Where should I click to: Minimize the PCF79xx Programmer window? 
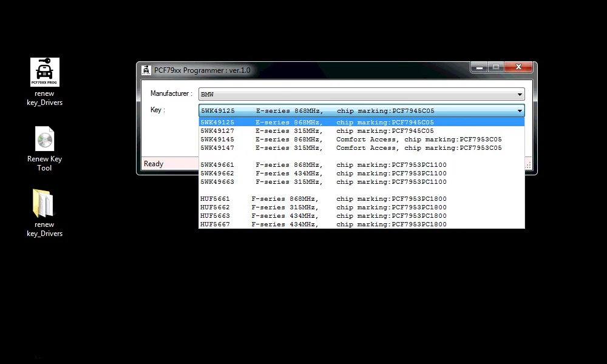click(x=480, y=67)
